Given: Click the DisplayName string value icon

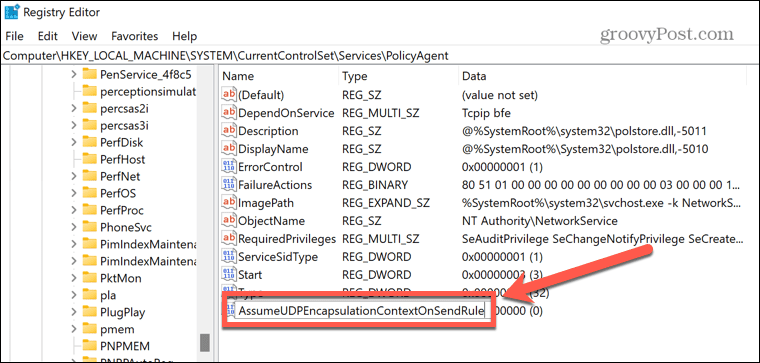Looking at the screenshot, I should tap(228, 149).
